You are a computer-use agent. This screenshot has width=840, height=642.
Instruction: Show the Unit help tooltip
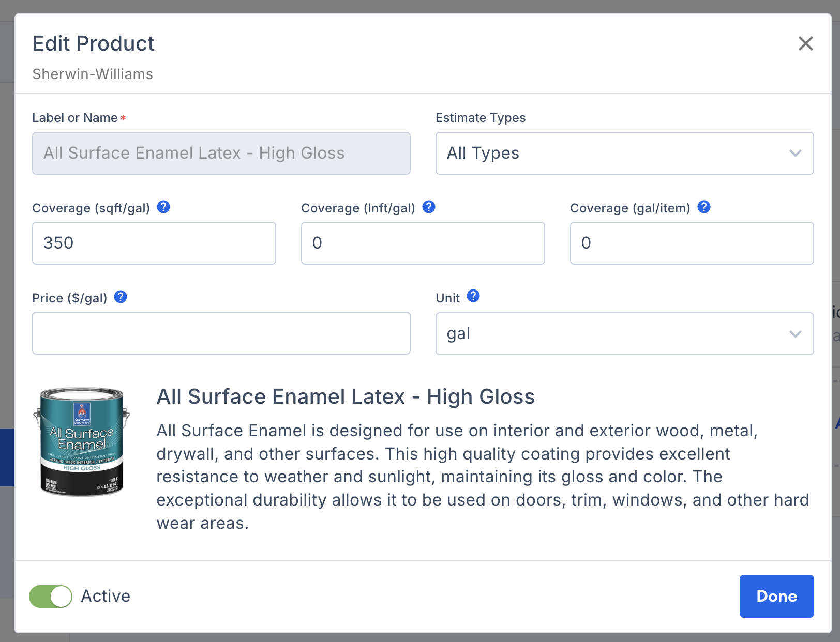tap(473, 296)
